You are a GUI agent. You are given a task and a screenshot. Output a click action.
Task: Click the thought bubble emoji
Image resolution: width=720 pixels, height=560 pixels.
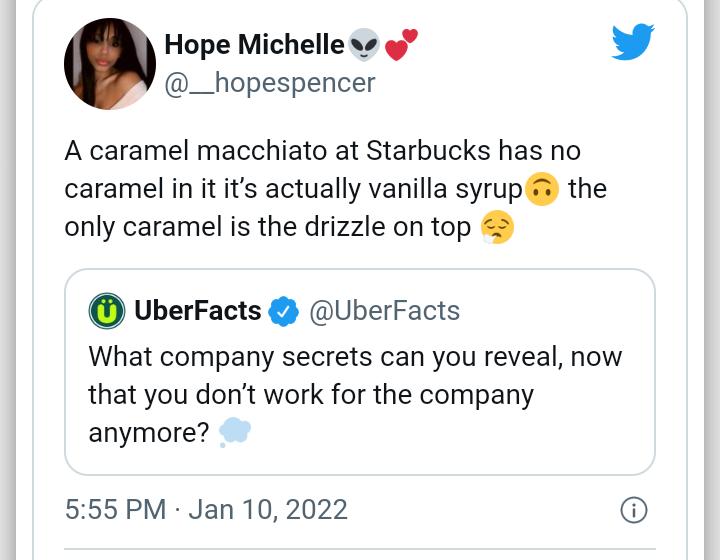point(234,432)
